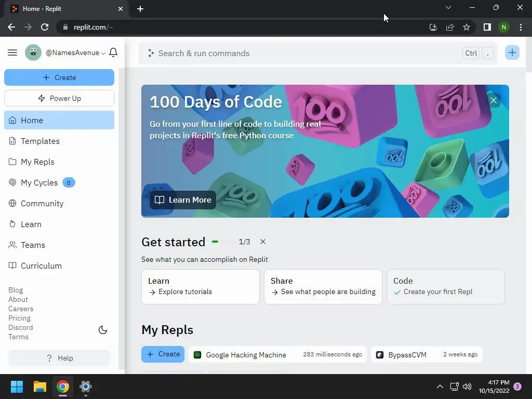The width and height of the screenshot is (532, 399).
Task: Open Templates in the sidebar
Action: coord(59,141)
